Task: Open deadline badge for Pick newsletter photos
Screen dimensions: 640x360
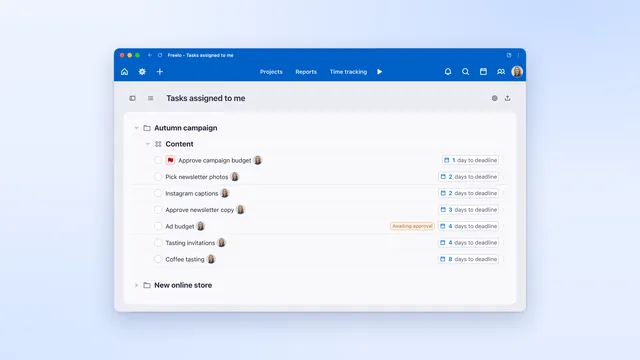Action: tap(469, 177)
